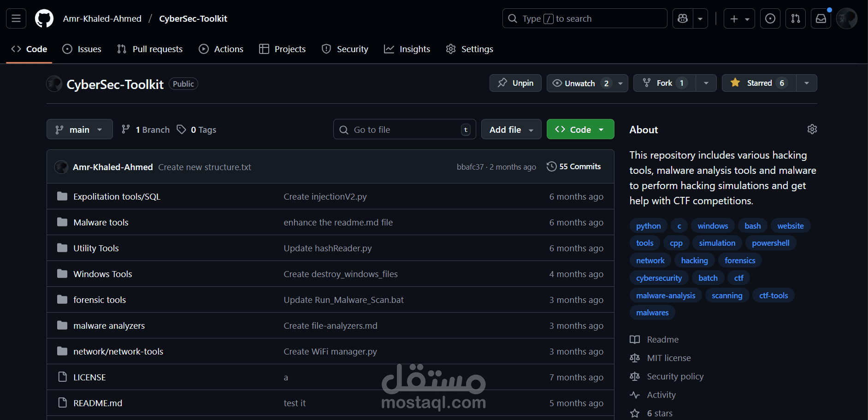Unpin the repository with Unpin button

click(x=515, y=83)
